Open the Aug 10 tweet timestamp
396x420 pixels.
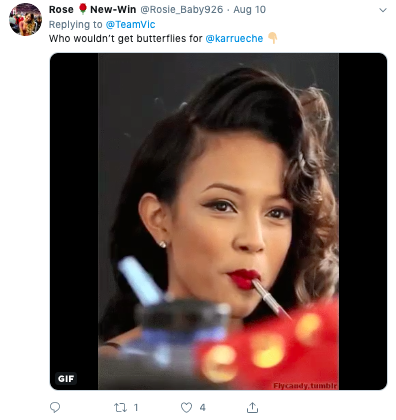[x=249, y=10]
